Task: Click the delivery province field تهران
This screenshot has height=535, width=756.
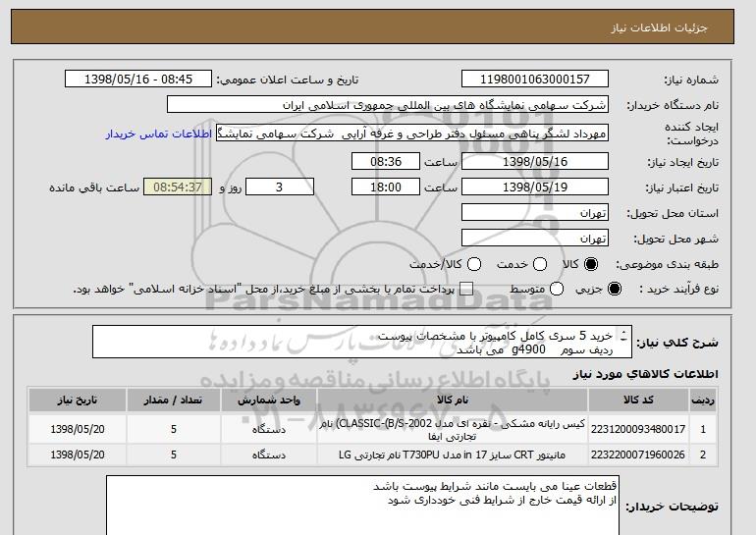Action: tap(535, 213)
